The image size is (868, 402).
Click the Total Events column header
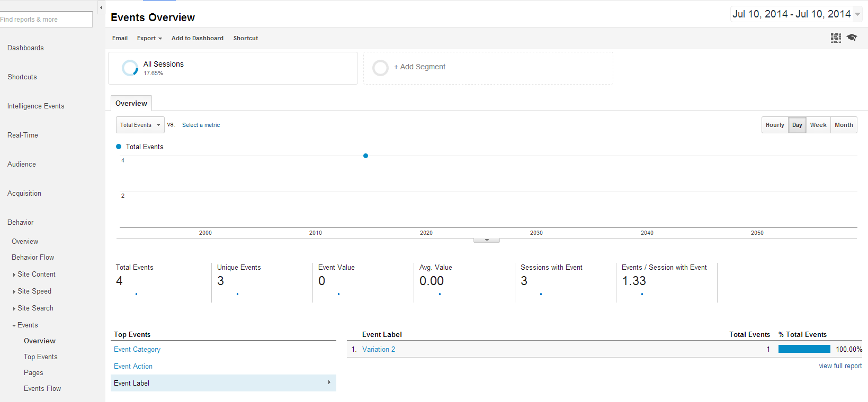[x=749, y=334]
